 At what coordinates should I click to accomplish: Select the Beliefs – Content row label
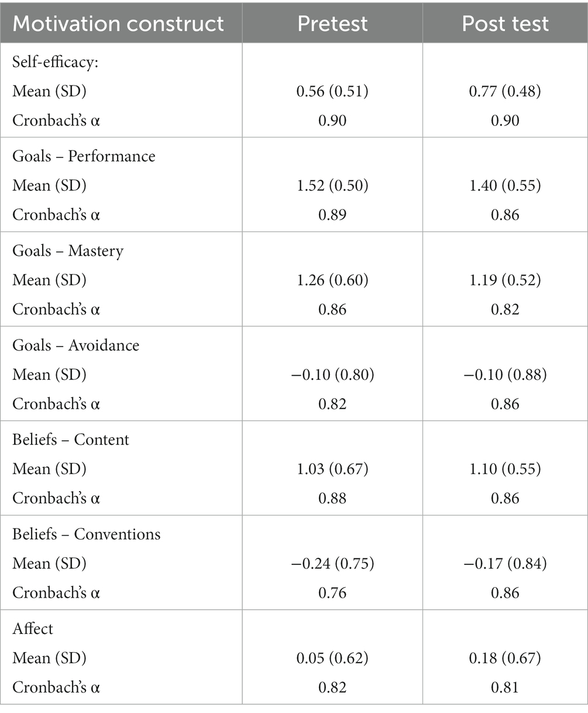point(71,440)
